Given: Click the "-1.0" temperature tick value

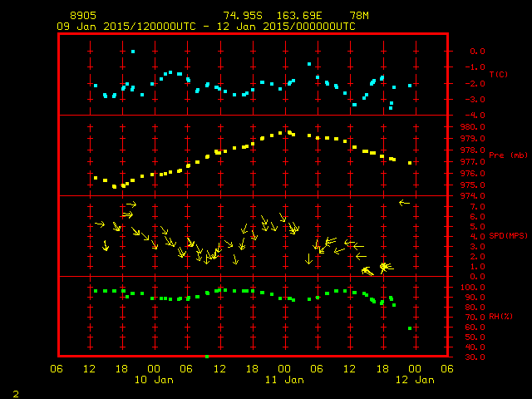Looking at the screenshot, I should pos(475,67).
